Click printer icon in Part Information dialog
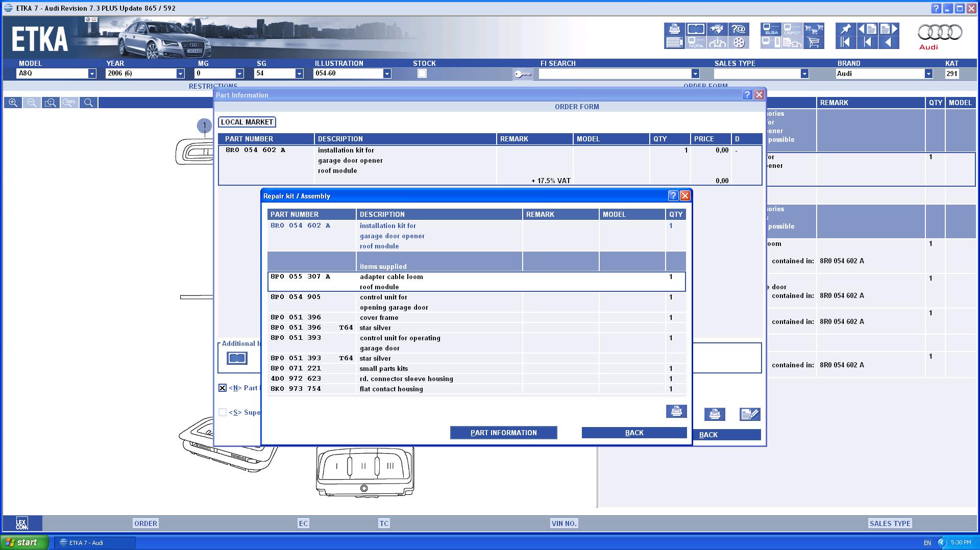 [715, 414]
